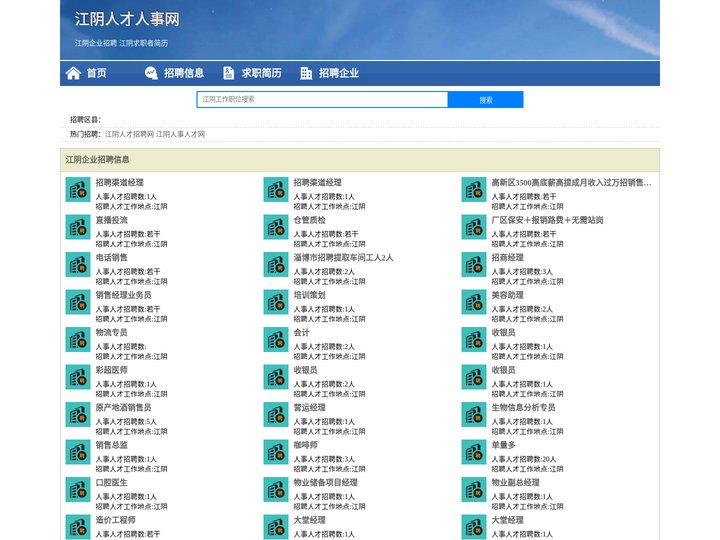Click the job icon next to 单量多
The width and height of the screenshot is (720, 540).
pos(473,452)
